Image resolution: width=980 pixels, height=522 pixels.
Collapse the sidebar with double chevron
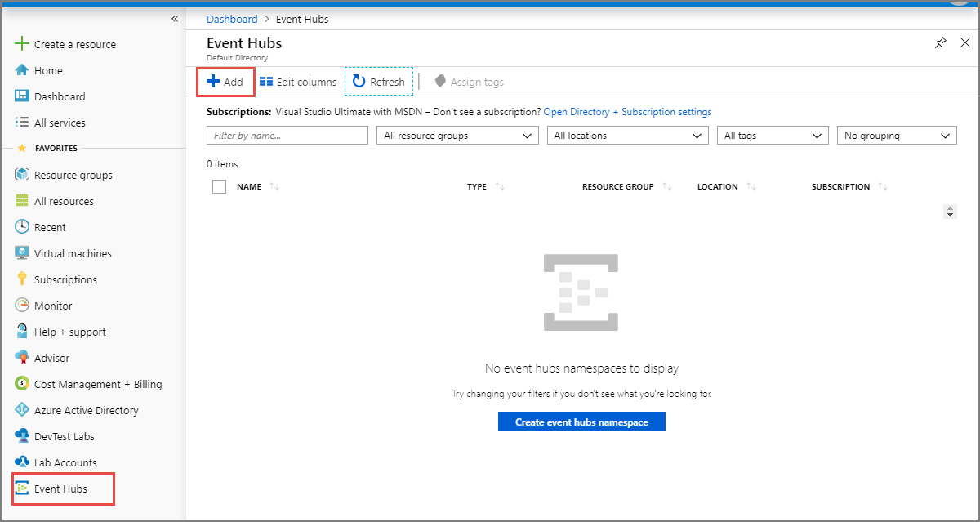click(174, 19)
